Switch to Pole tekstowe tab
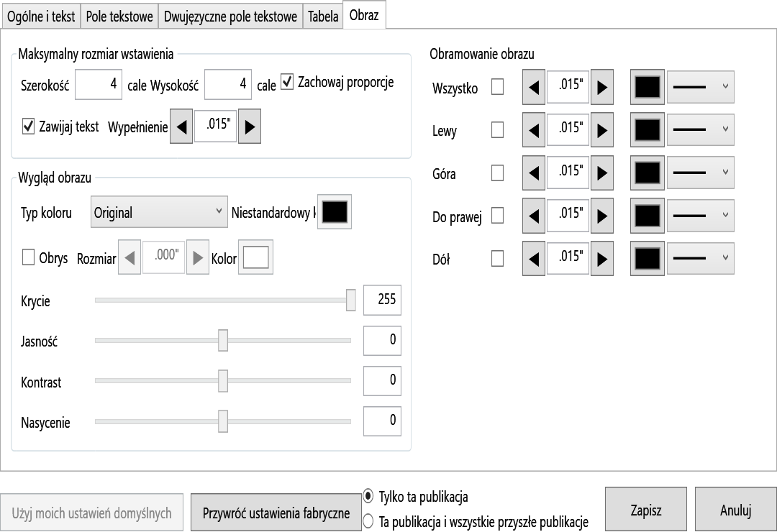 click(119, 17)
